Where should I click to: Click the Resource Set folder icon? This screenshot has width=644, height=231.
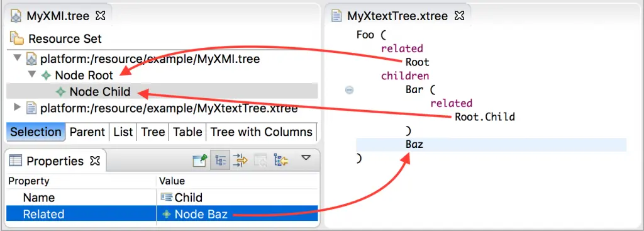point(17,38)
